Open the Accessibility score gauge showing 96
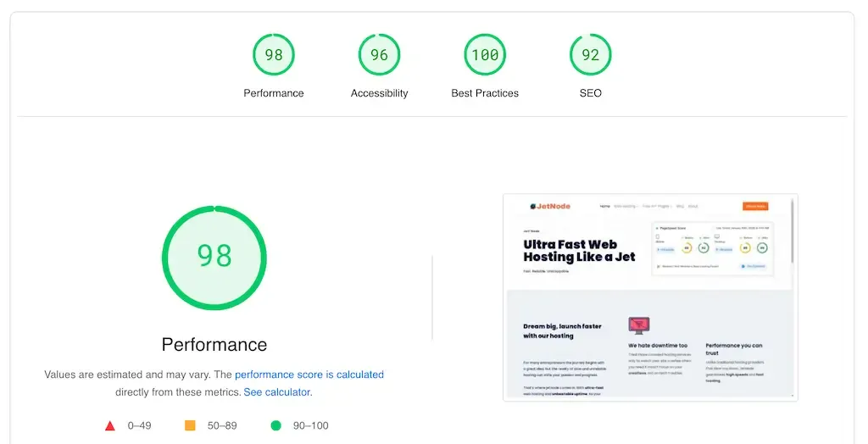Image resolution: width=868 pixels, height=444 pixels. [379, 55]
